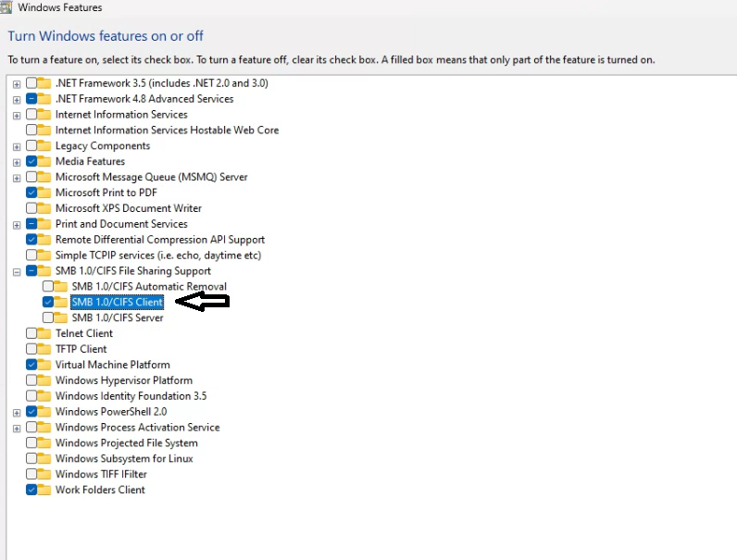This screenshot has height=560, width=737.
Task: Click the folder icon beside Windows Subsystem for Linux
Action: point(44,458)
